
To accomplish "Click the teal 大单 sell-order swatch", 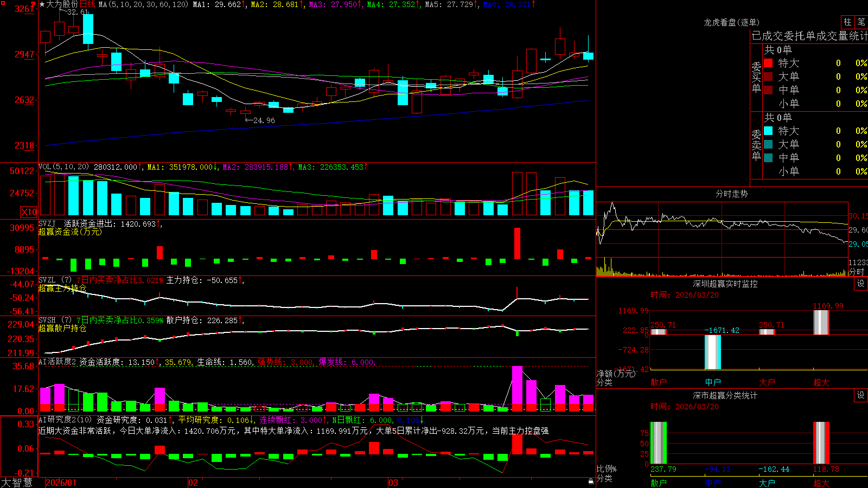I will (768, 144).
